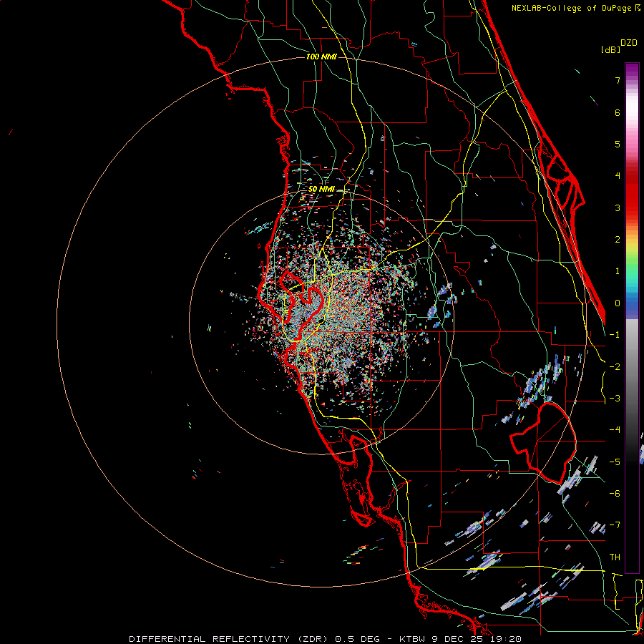
Task: Select the 2 value on the color scale
Action: pos(618,240)
